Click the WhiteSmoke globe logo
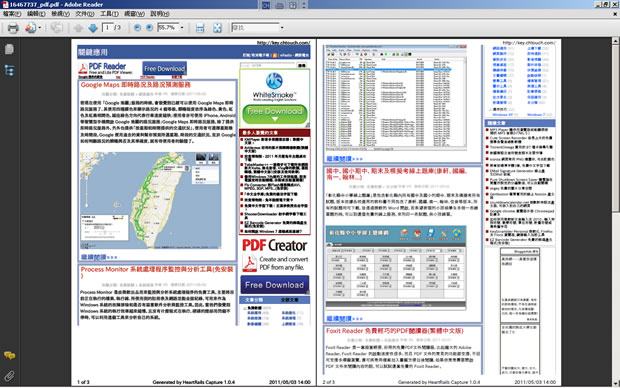The image size is (620, 388). click(274, 81)
